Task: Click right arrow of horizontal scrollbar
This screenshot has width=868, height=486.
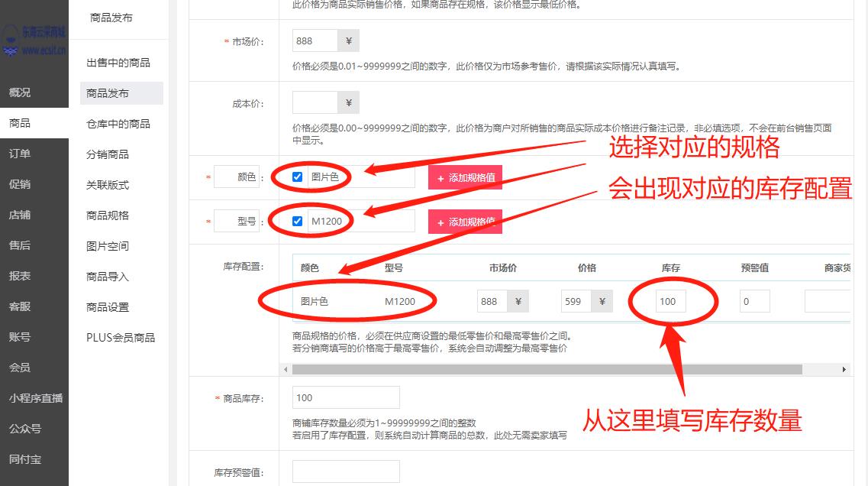Action: click(844, 369)
